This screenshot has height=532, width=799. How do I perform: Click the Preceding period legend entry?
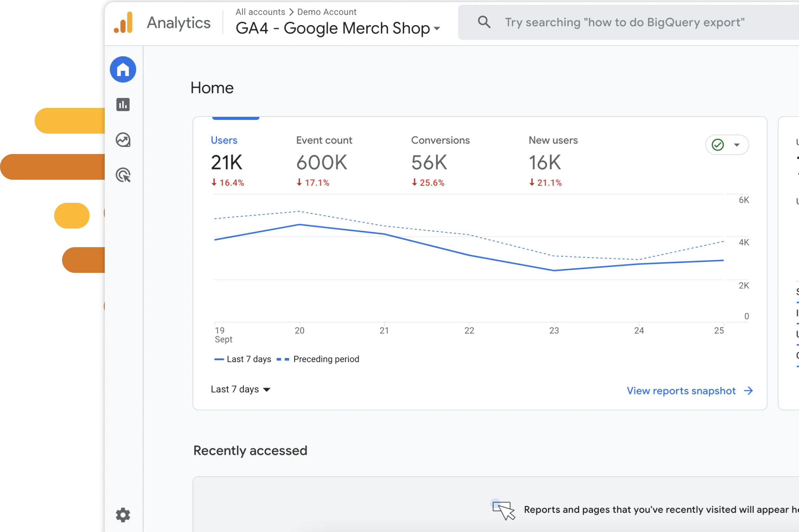[x=318, y=359]
